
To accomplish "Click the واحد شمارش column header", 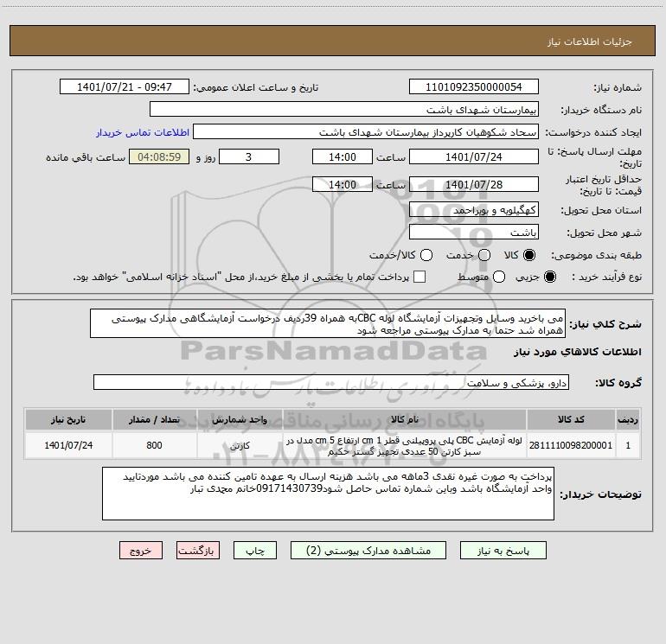I will coord(240,419).
